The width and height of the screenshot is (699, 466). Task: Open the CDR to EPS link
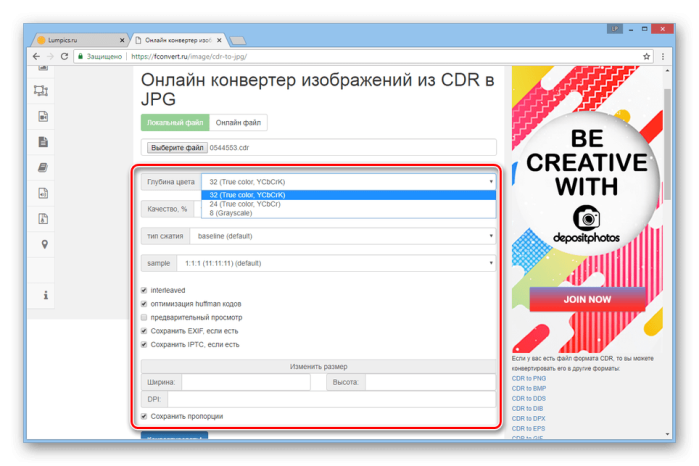pyautogui.click(x=528, y=429)
